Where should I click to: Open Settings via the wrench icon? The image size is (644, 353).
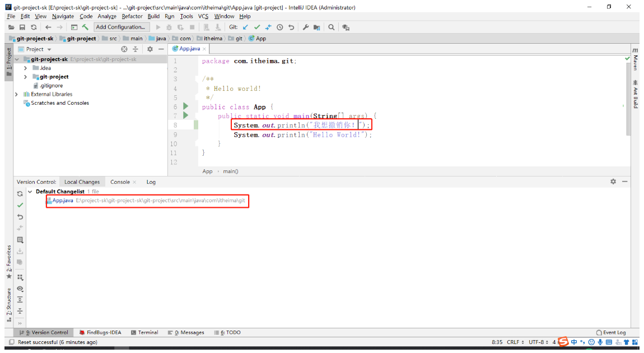tap(306, 27)
